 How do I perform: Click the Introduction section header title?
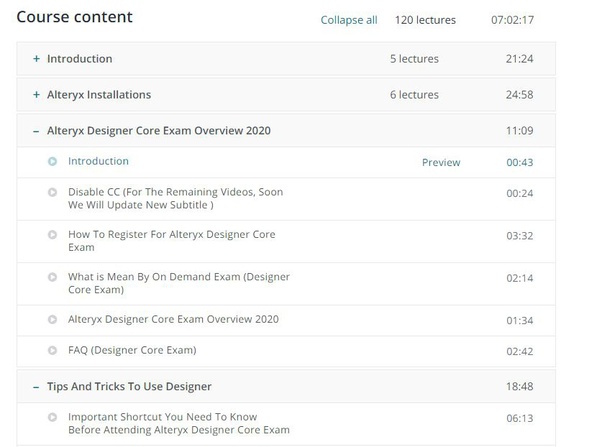coord(79,59)
